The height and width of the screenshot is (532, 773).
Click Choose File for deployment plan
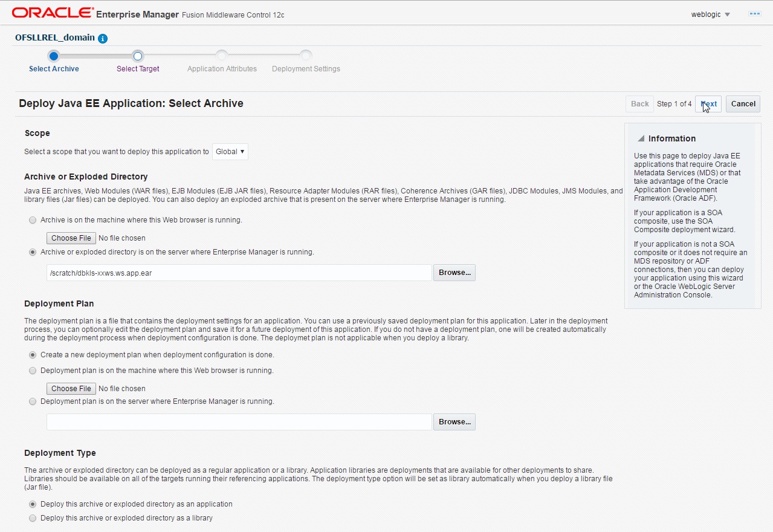pos(71,389)
